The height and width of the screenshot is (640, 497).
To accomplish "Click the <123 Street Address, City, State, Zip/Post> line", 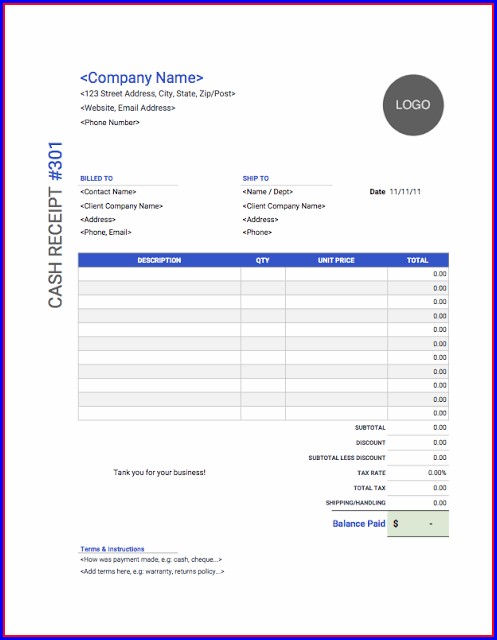I will coord(158,93).
